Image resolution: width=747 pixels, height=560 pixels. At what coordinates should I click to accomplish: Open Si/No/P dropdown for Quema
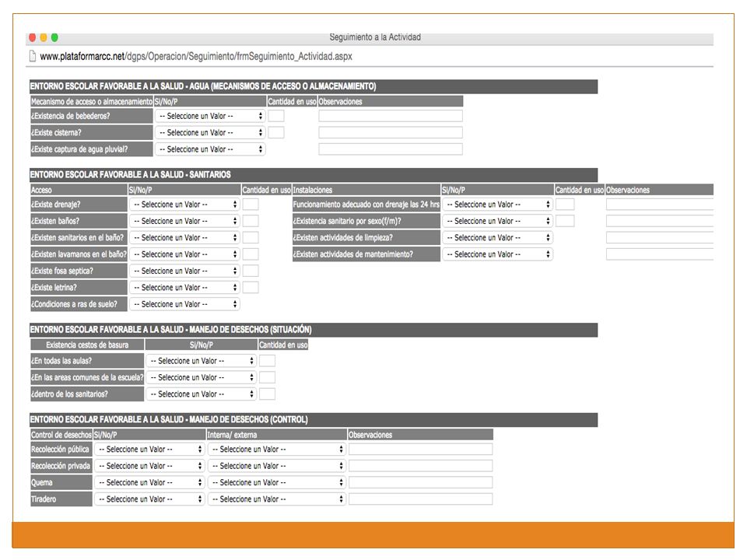tap(149, 482)
